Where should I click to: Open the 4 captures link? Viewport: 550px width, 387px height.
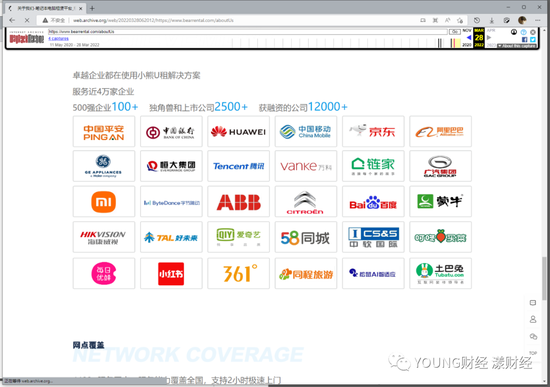point(58,38)
